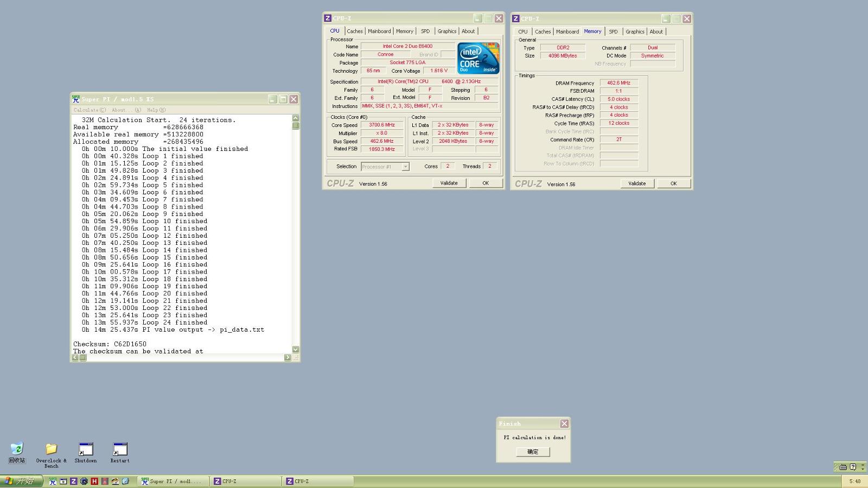Image resolution: width=868 pixels, height=488 pixels.
Task: Click the dark round quick launch icon
Action: tap(84, 481)
